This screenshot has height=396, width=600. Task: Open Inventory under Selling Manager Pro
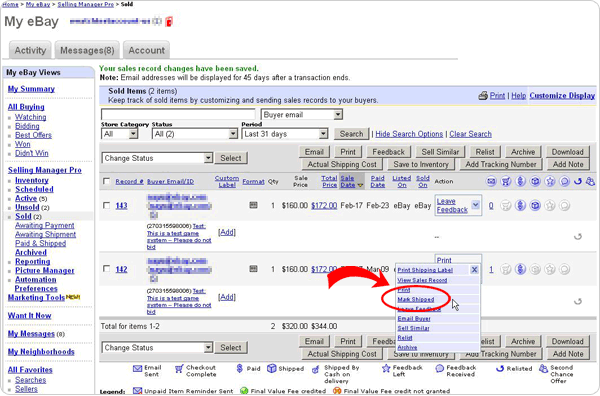coord(32,180)
